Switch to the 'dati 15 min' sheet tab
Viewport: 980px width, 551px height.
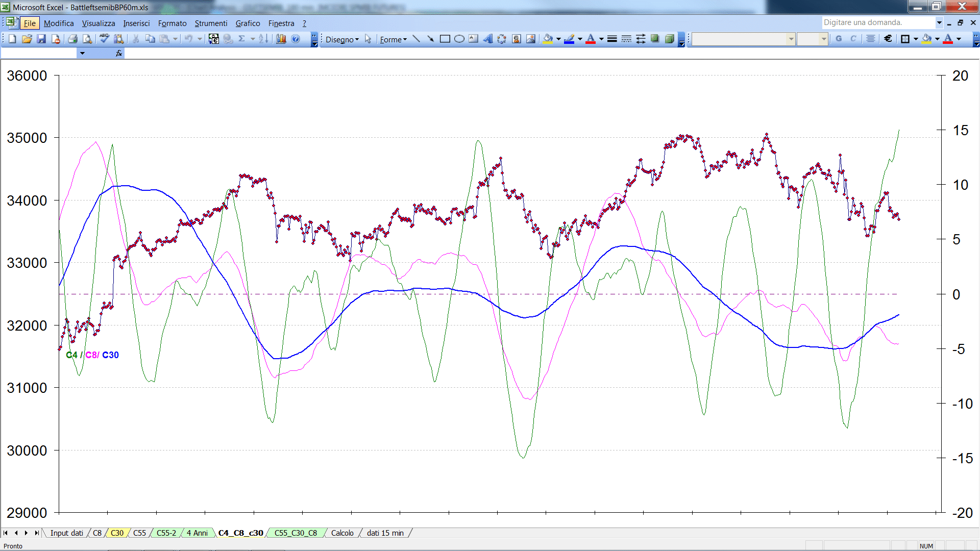coord(385,533)
